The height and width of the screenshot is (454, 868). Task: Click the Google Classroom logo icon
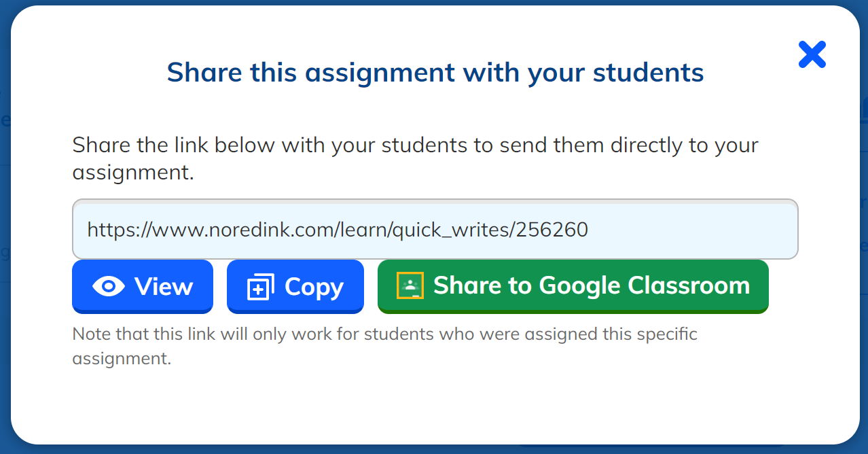pos(410,285)
